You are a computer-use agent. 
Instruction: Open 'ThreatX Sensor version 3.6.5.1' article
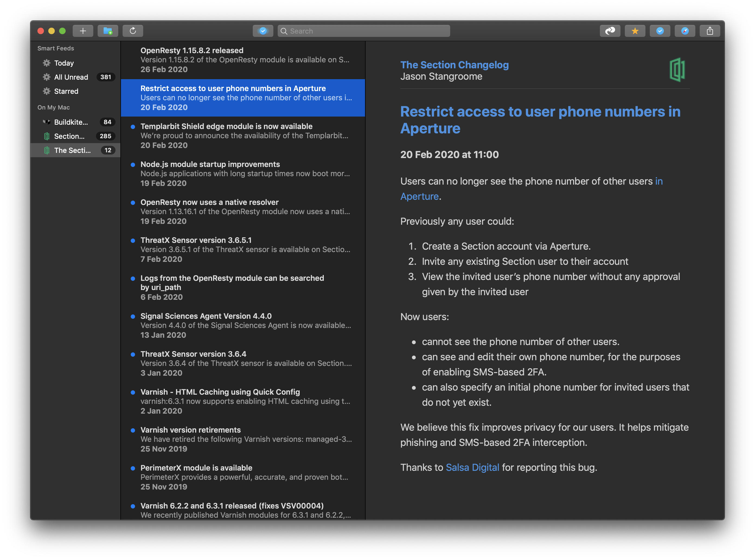[x=243, y=250]
